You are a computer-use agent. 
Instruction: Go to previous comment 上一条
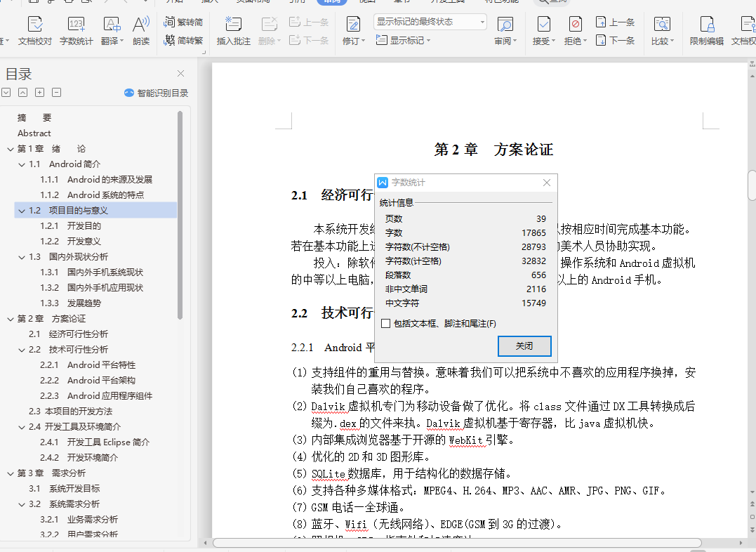coord(309,22)
